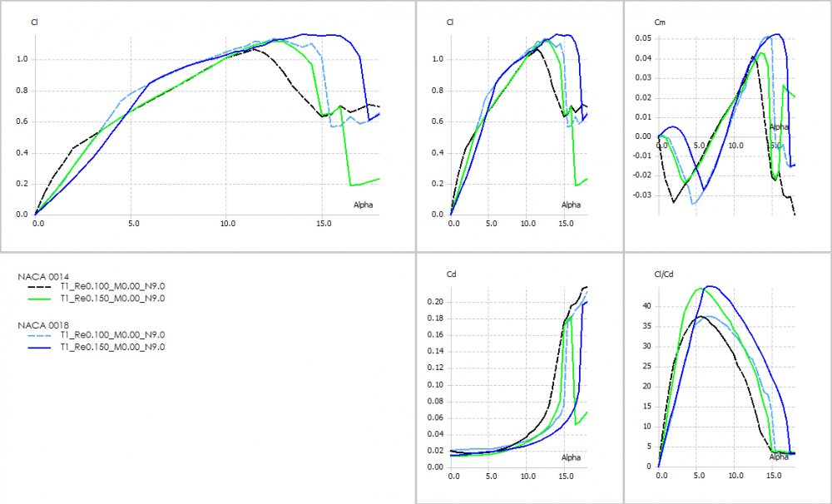The width and height of the screenshot is (832, 504).
Task: Activate the large Cl vs Alpha graph
Action: [x=208, y=125]
